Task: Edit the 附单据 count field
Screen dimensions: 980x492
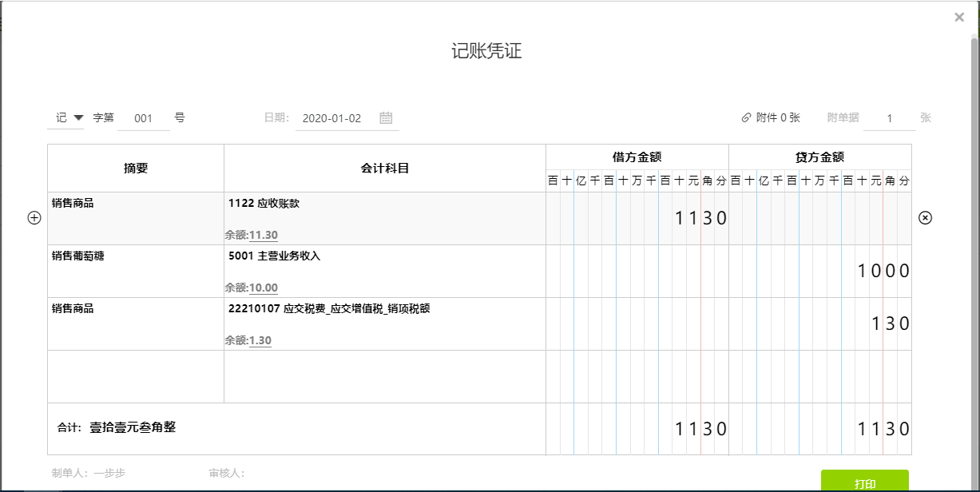Action: click(889, 118)
